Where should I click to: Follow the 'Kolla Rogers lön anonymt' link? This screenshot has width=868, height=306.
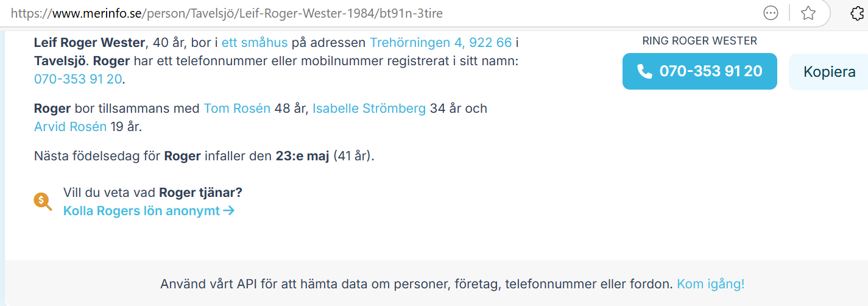click(x=141, y=211)
